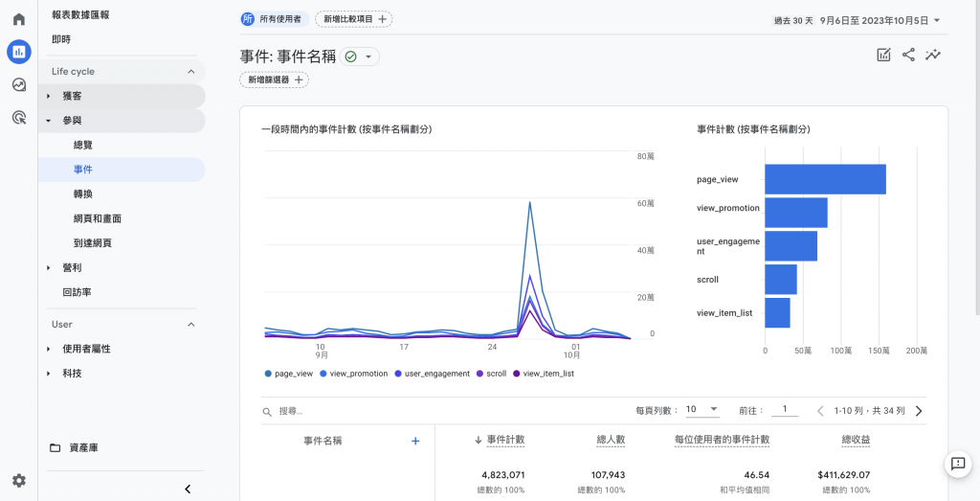Open the Explore icon in left rail

[19, 84]
